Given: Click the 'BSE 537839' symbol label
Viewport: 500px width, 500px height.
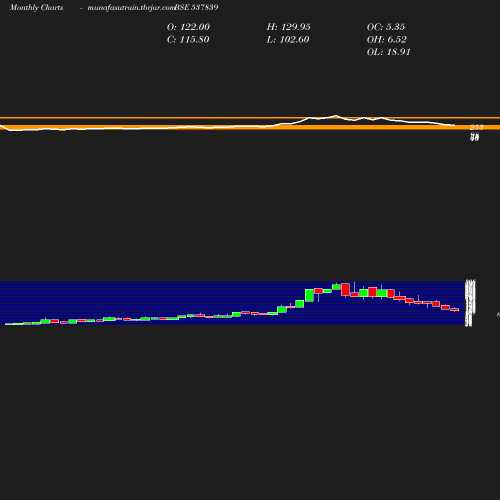Looking at the screenshot, I should (196, 7).
